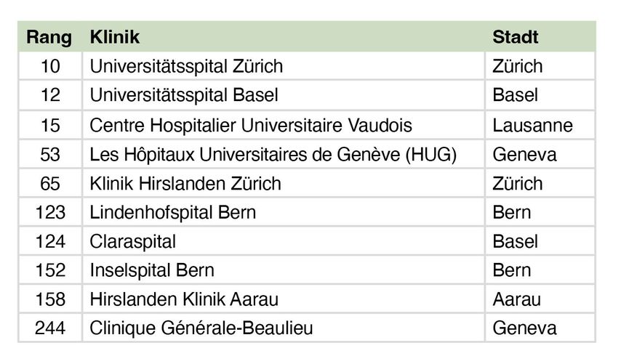Click the Rang column header
The width and height of the screenshot is (621, 364).
click(x=49, y=37)
